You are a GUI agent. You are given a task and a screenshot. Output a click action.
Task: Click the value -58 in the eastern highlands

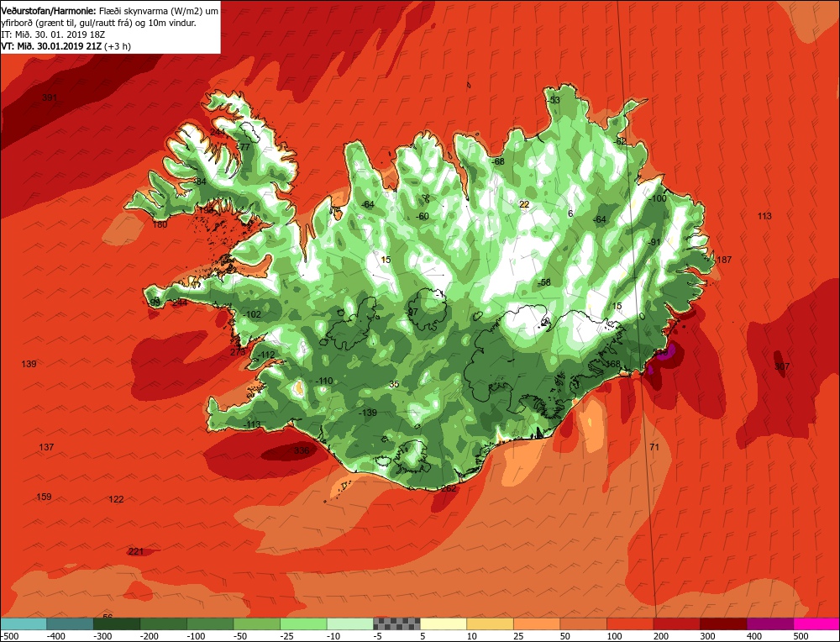(544, 282)
